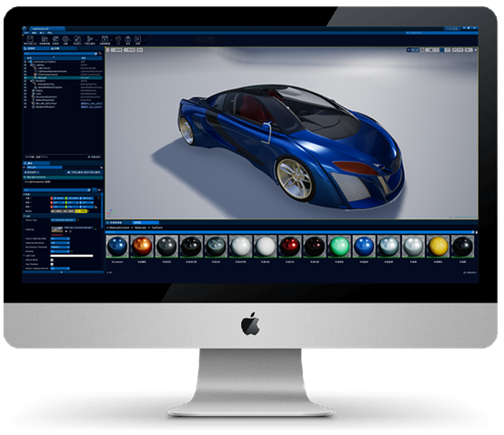Click the gear-shaped Settings toolbar icon

[66, 39]
